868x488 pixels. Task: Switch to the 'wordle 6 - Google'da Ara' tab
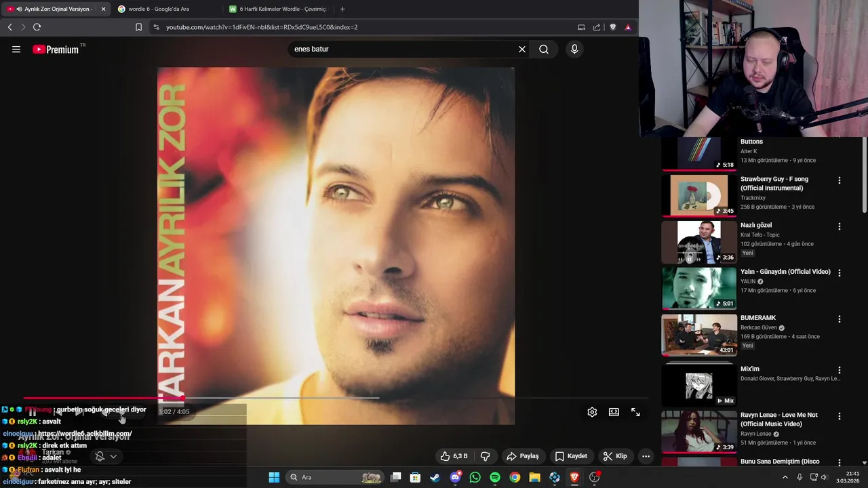click(x=165, y=9)
